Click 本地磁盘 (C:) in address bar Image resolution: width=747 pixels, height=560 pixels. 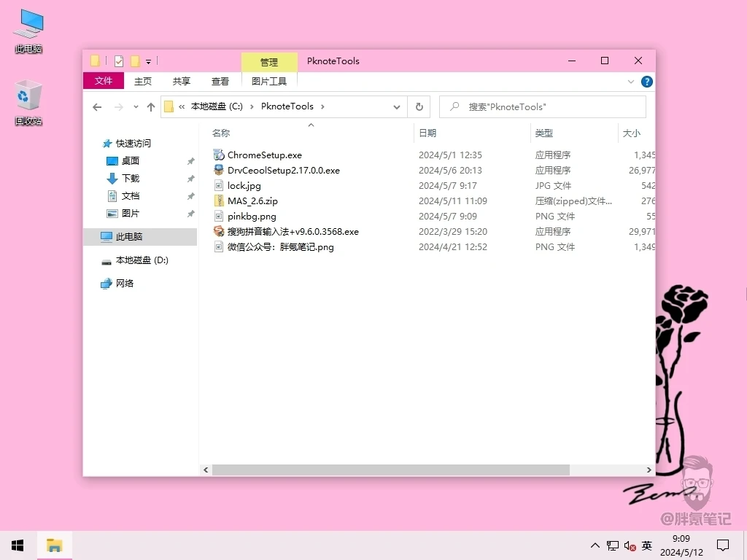(217, 106)
